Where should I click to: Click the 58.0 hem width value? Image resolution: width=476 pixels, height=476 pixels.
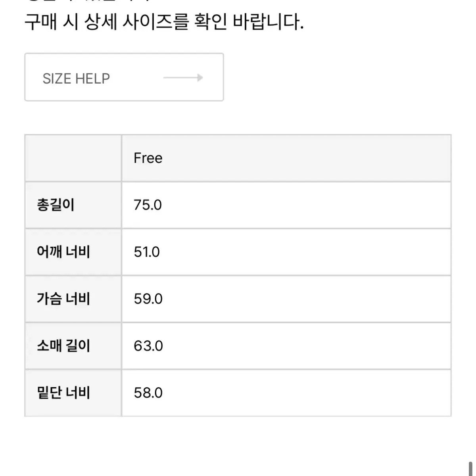pos(148,393)
